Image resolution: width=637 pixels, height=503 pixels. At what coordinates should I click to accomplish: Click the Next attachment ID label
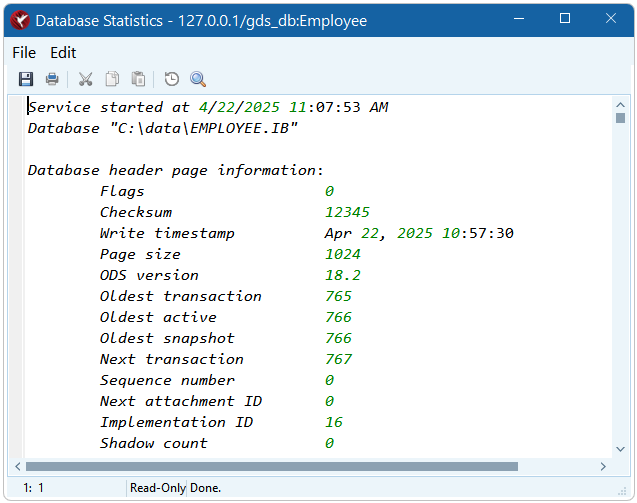point(181,401)
